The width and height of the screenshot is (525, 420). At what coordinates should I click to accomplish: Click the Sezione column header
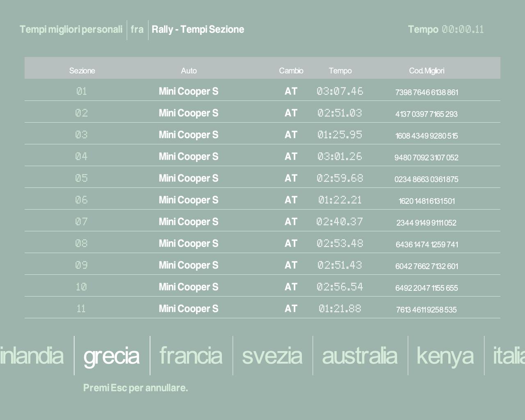82,71
